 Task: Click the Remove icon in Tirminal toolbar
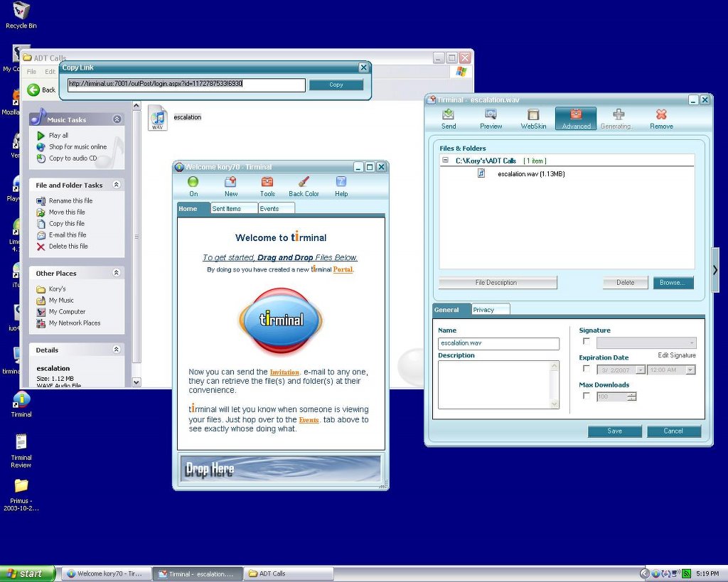[661, 114]
